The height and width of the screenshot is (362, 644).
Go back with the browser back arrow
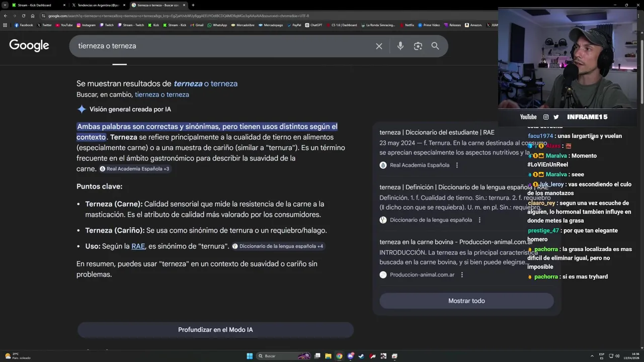pyautogui.click(x=5, y=16)
